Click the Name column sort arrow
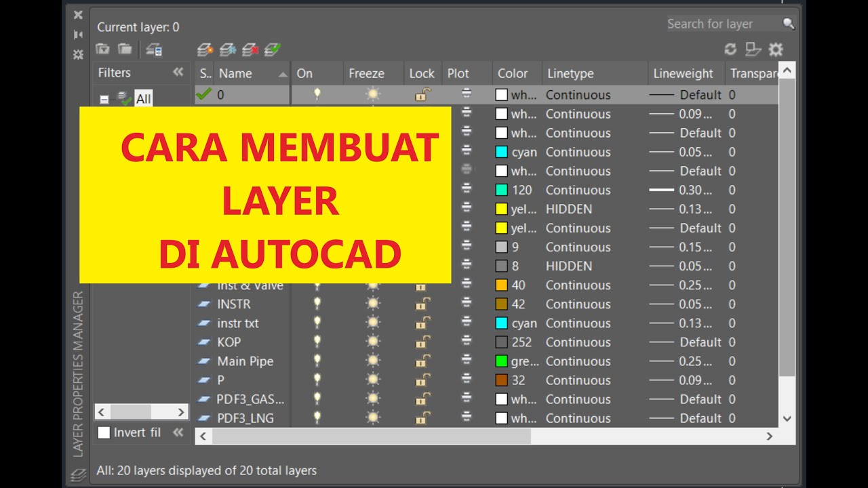 pyautogui.click(x=283, y=74)
